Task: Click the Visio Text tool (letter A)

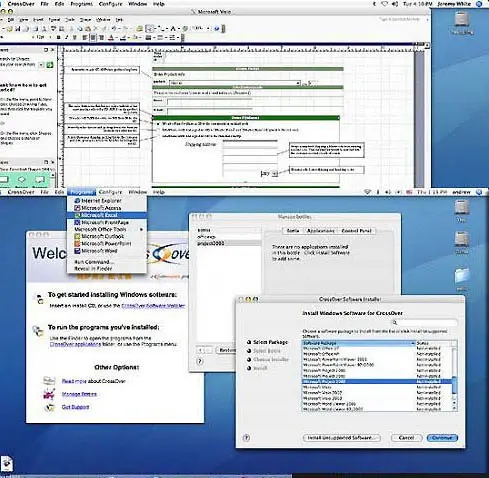Action: click(x=173, y=29)
